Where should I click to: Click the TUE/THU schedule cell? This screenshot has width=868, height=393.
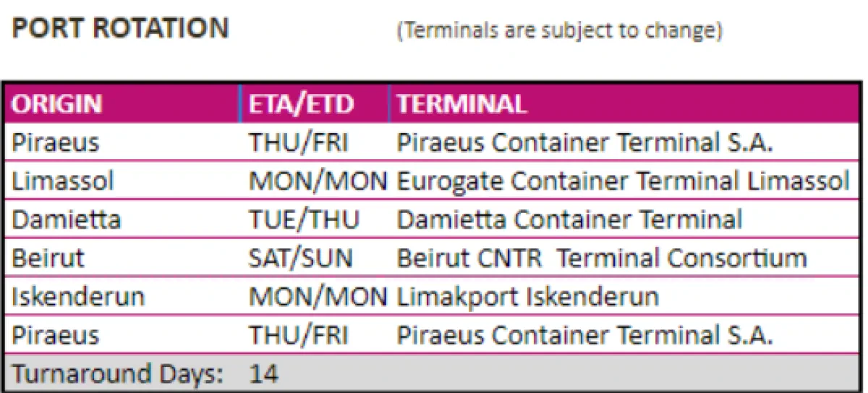(304, 219)
